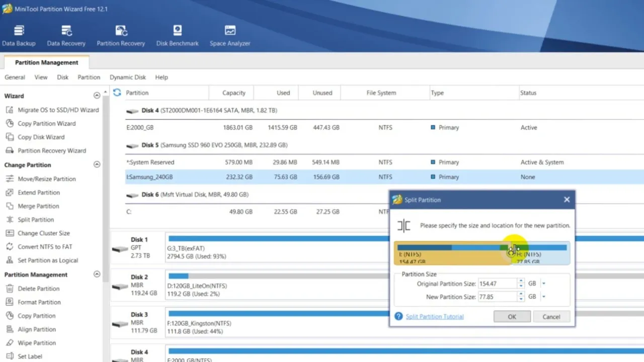Collapse the Partition Management sidebar section
This screenshot has height=362, width=644.
[97, 274]
